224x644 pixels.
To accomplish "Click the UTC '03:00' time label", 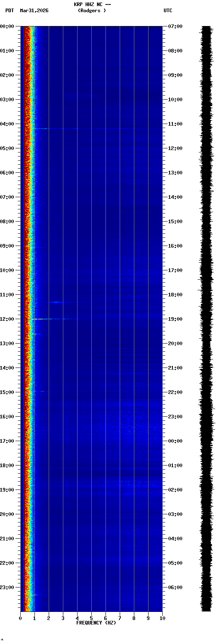I will [175, 514].
